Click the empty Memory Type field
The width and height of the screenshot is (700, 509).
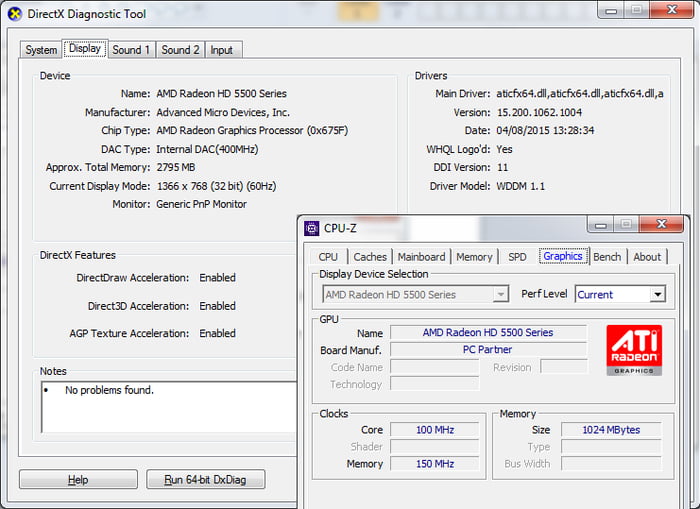point(611,446)
